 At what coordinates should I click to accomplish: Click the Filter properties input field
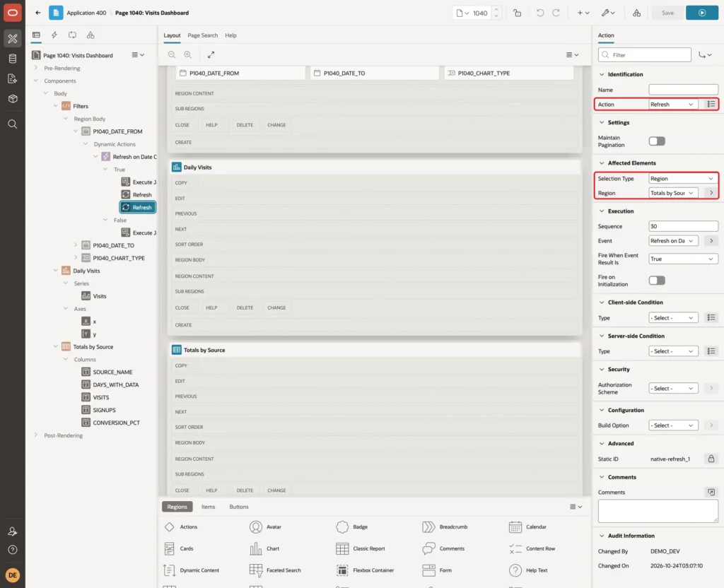pos(645,55)
